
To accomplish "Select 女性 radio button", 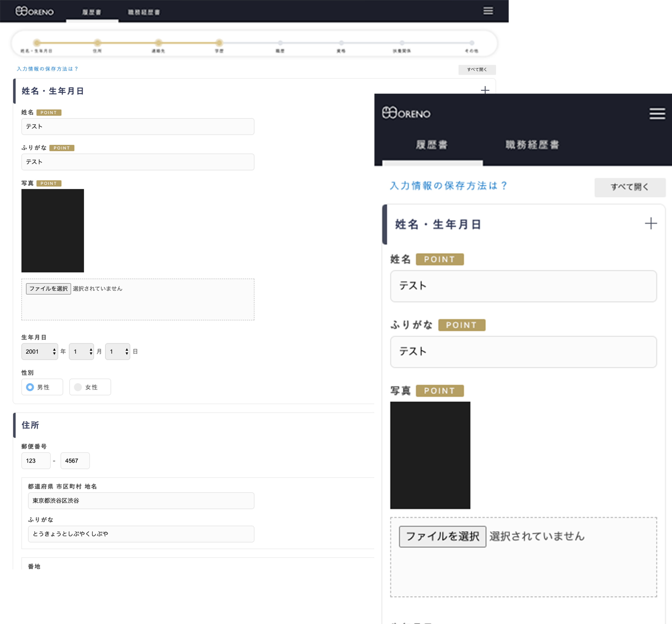I will click(x=78, y=387).
